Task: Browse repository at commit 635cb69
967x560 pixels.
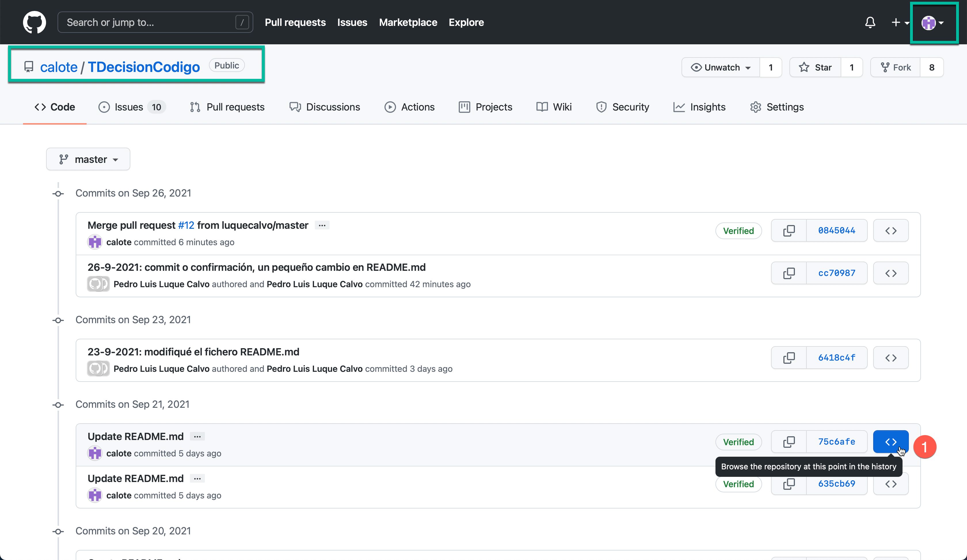Action: [891, 484]
